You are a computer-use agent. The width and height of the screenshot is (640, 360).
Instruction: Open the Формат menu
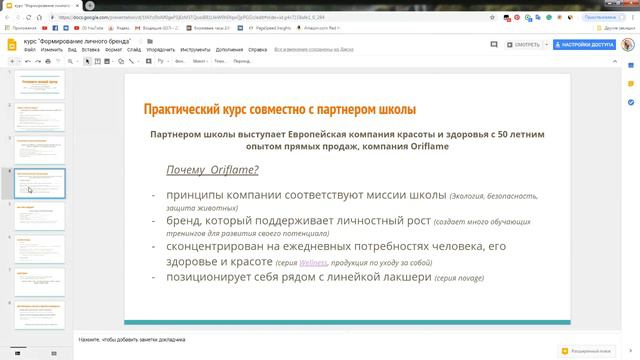coord(113,50)
